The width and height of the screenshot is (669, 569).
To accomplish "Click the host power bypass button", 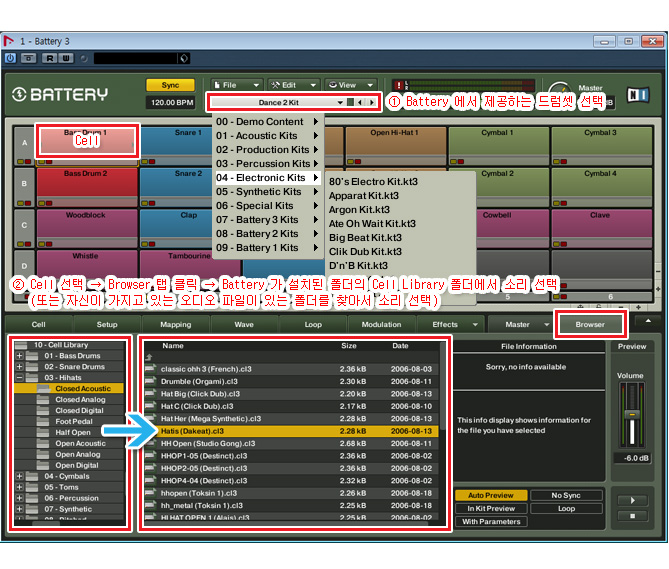I will click(x=10, y=58).
